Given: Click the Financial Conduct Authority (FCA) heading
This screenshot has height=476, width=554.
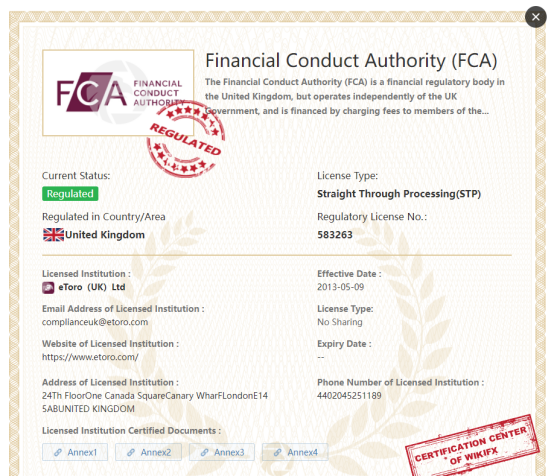Looking at the screenshot, I should coord(351,60).
